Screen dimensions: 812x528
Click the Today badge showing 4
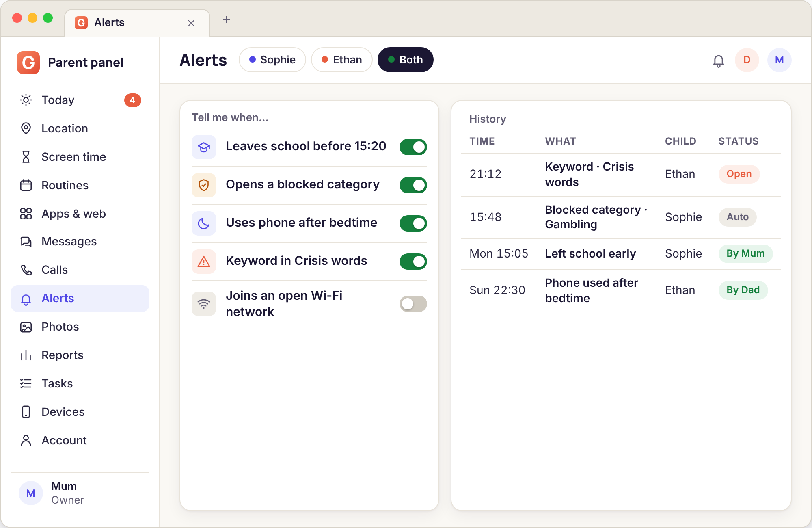133,100
